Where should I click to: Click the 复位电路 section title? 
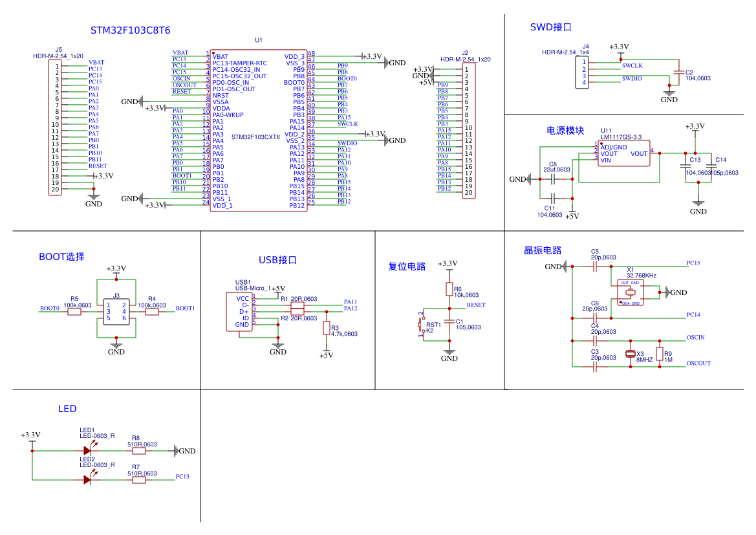click(x=407, y=267)
